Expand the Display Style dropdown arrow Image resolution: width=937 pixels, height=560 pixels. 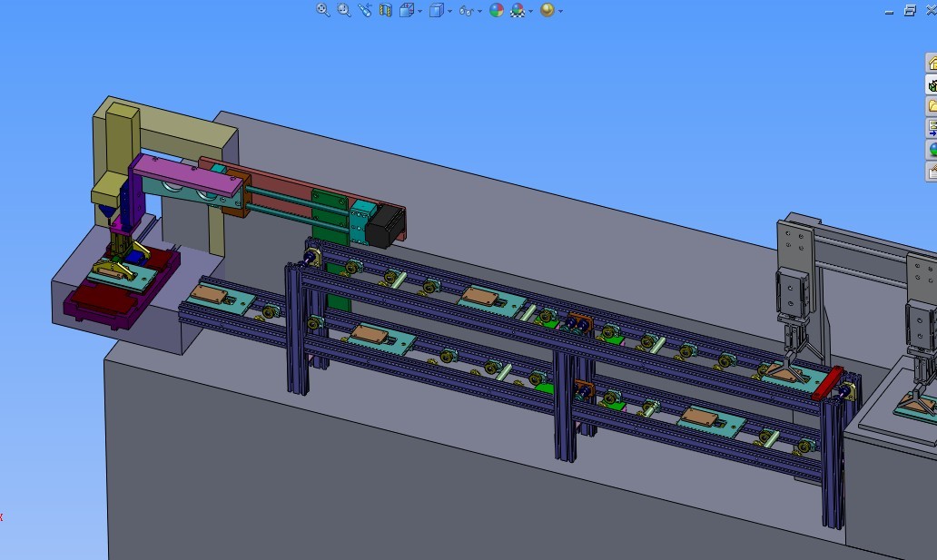click(x=450, y=12)
